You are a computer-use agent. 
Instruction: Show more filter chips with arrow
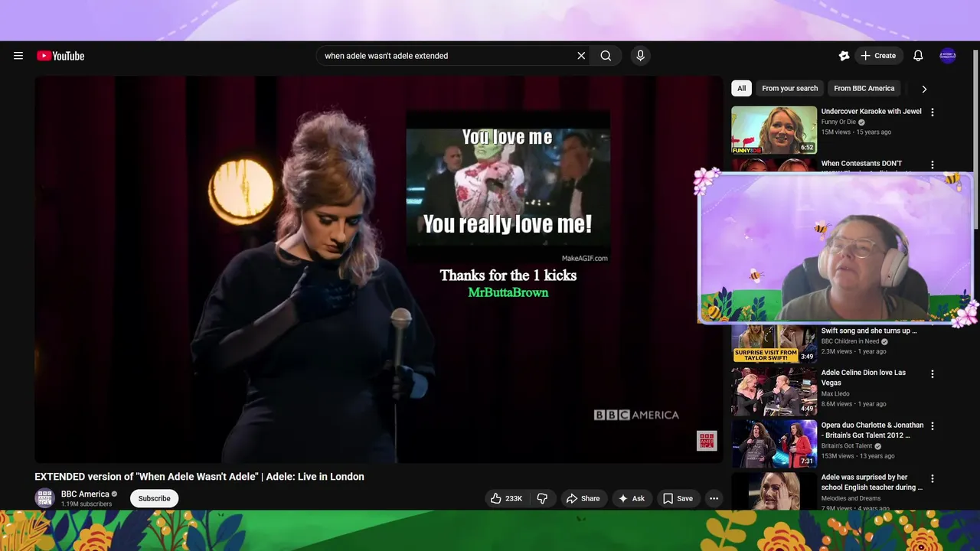pyautogui.click(x=924, y=89)
